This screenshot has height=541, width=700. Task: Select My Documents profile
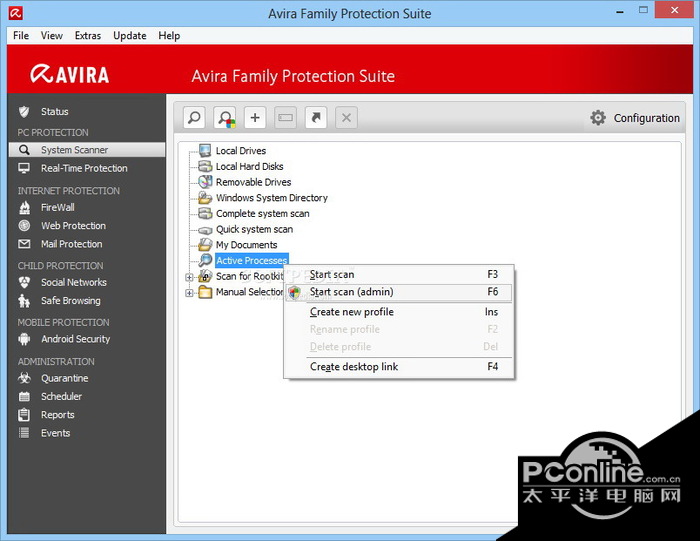click(246, 245)
